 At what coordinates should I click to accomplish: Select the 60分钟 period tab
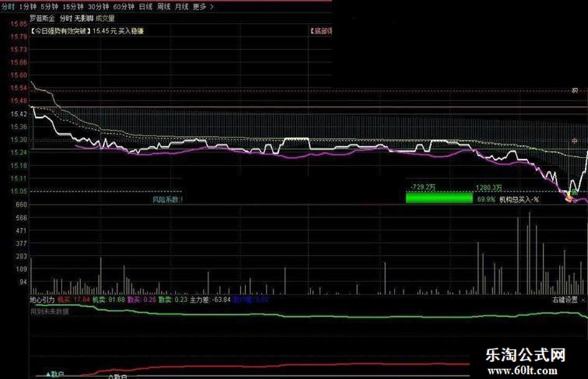click(x=124, y=7)
